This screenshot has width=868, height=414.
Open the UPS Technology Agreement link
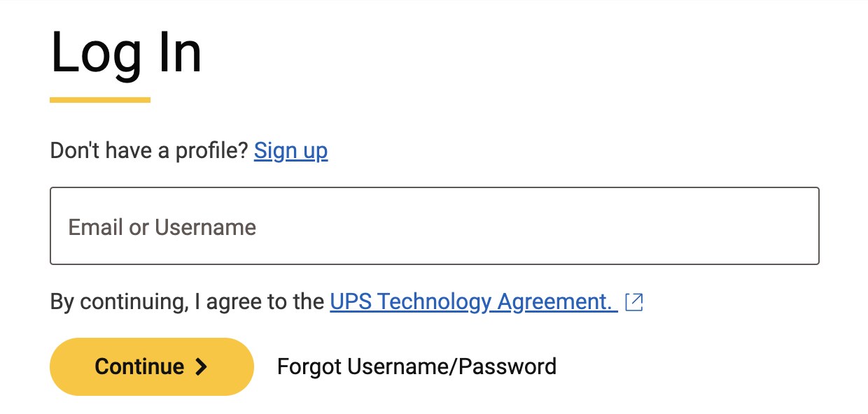pyautogui.click(x=473, y=301)
